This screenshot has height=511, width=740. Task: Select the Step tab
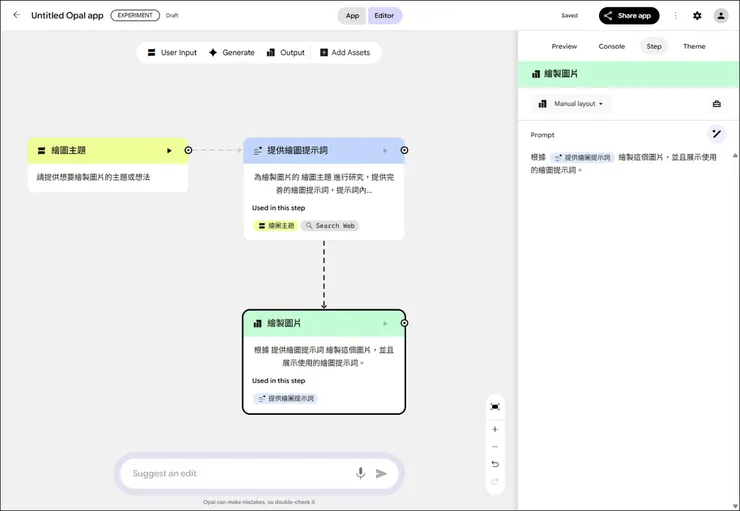coord(654,46)
